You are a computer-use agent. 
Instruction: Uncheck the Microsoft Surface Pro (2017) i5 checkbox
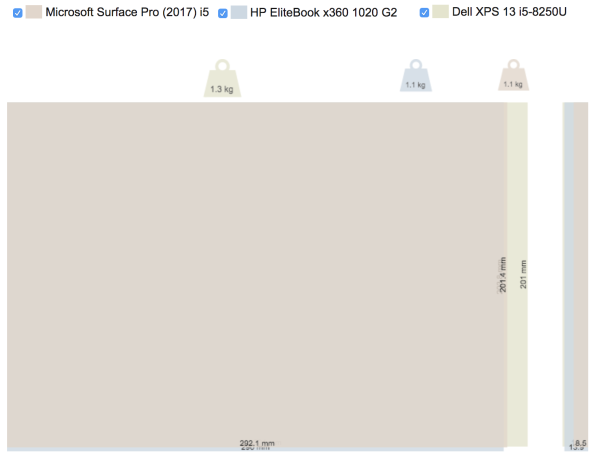(x=18, y=13)
